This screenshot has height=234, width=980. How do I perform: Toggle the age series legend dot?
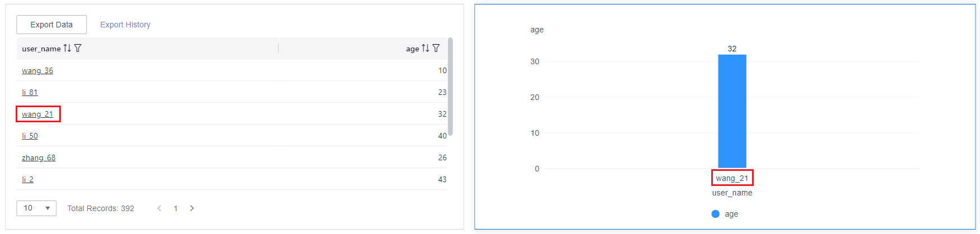pos(715,214)
